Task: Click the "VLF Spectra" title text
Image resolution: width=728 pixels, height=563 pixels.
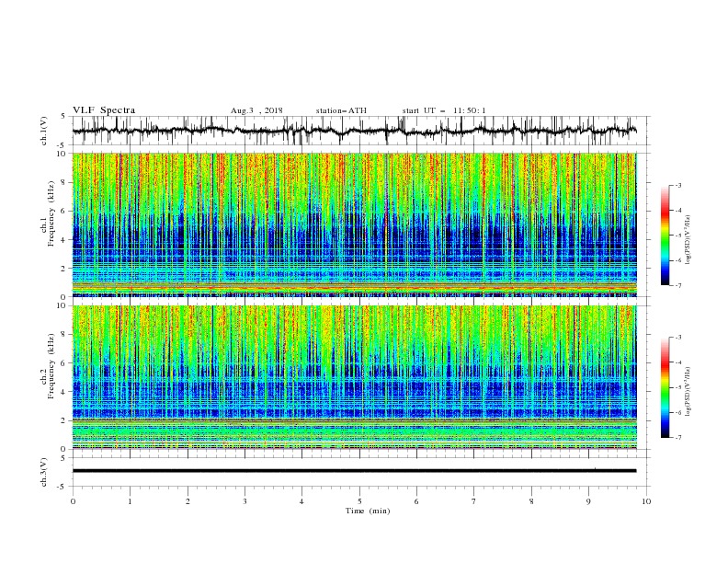Action: click(x=104, y=110)
